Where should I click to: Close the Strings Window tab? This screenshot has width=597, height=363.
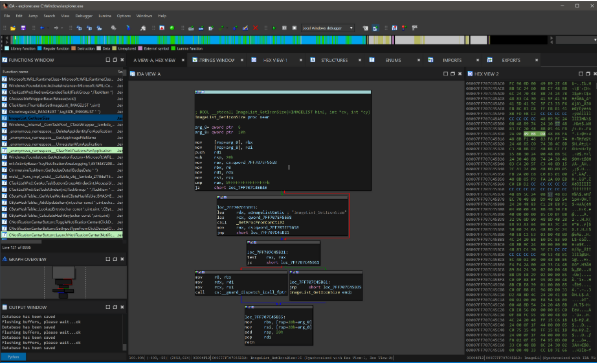(x=242, y=60)
